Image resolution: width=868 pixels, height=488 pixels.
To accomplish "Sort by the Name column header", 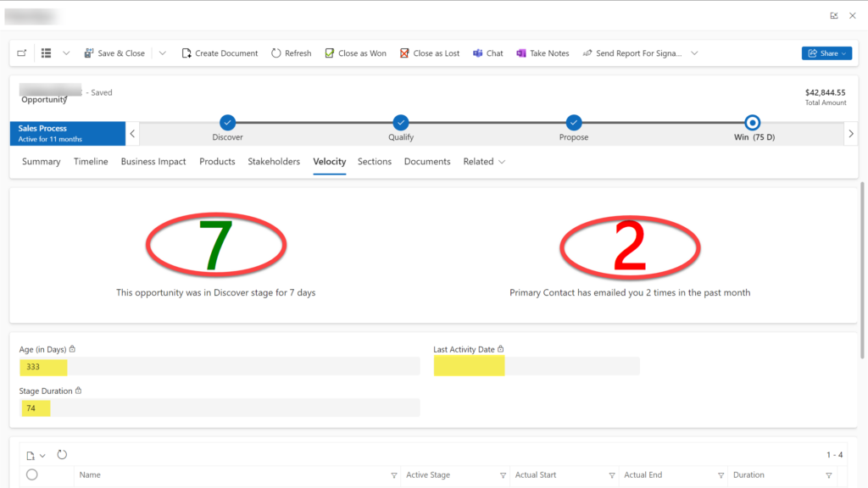I will pos(90,474).
